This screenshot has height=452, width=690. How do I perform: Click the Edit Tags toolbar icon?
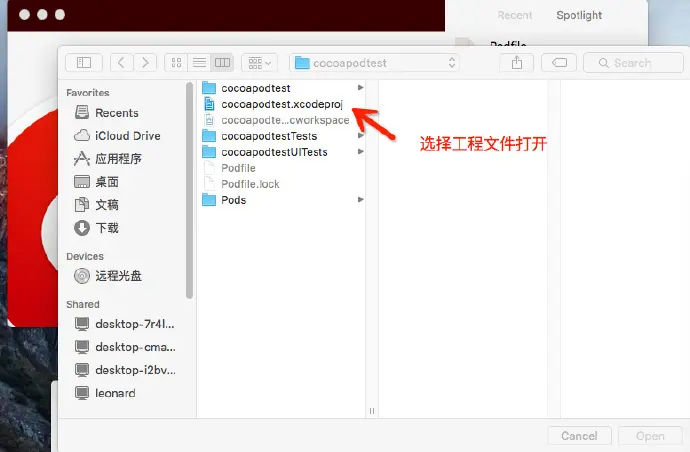click(x=559, y=62)
